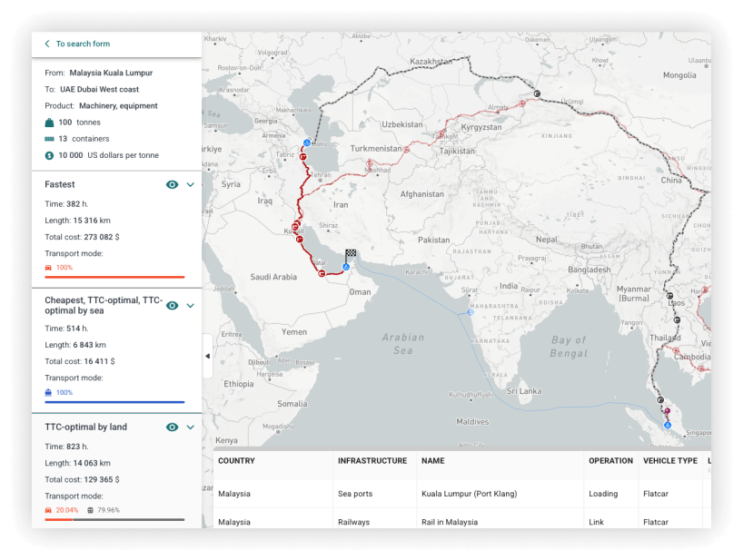Select the ship mode icon in Cheapest card
743x560 pixels.
click(47, 392)
